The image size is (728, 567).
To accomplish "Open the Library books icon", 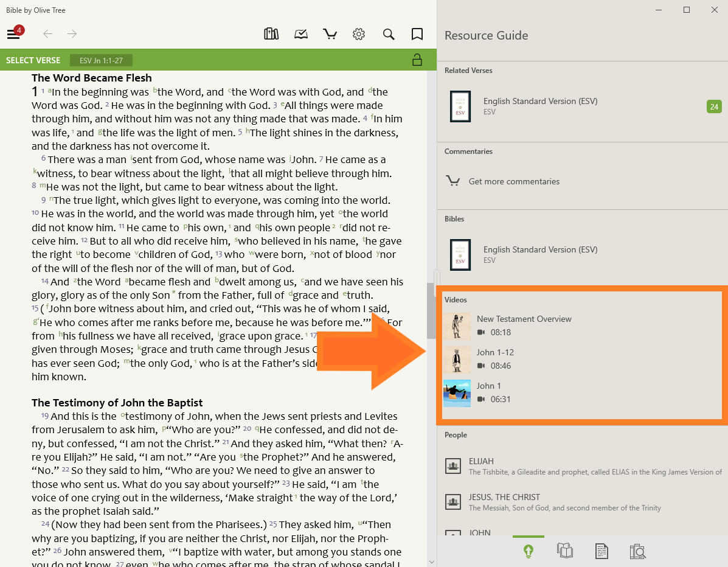I will point(271,34).
